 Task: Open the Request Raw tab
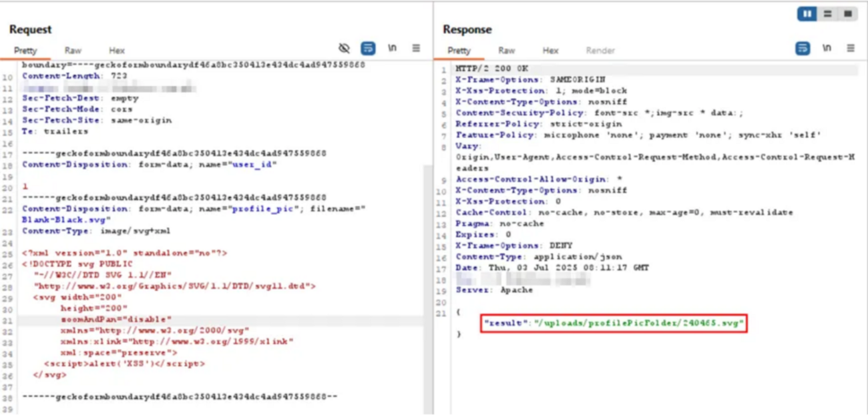click(73, 50)
